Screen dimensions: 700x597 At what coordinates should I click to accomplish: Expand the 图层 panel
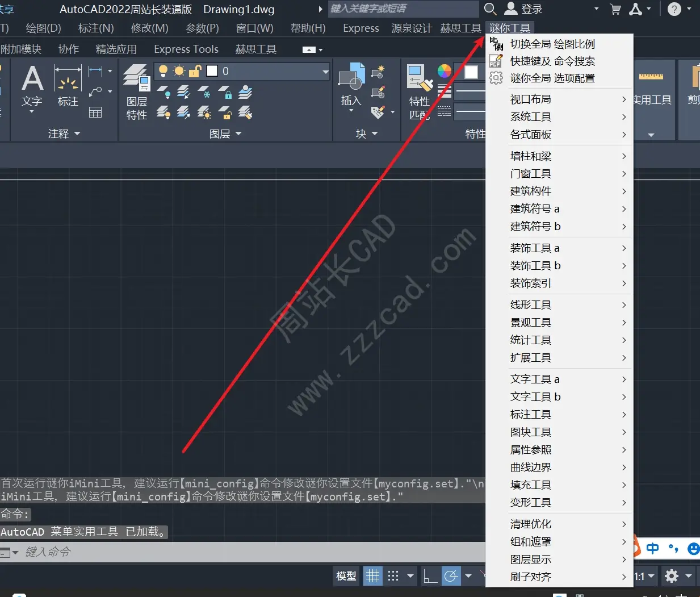[x=225, y=134]
